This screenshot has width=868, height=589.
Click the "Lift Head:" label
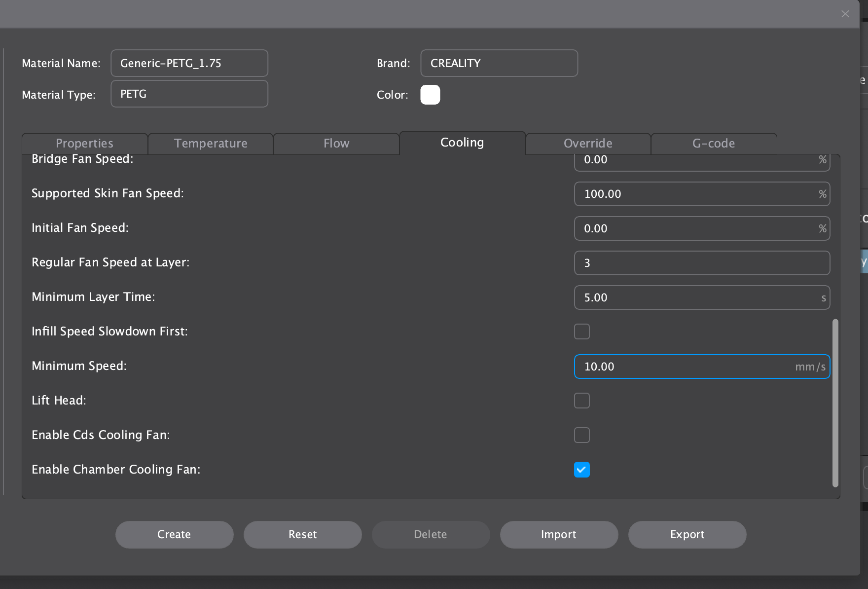point(59,401)
